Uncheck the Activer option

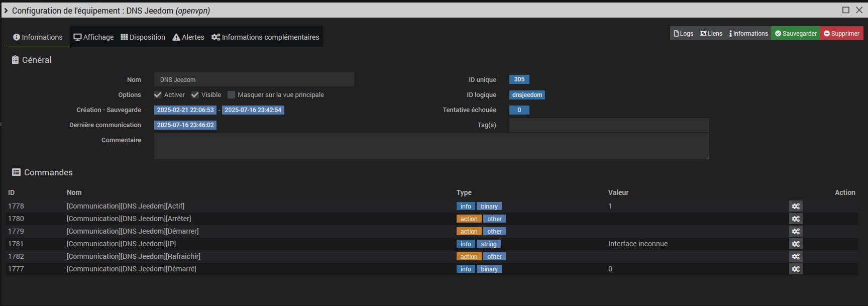[158, 95]
